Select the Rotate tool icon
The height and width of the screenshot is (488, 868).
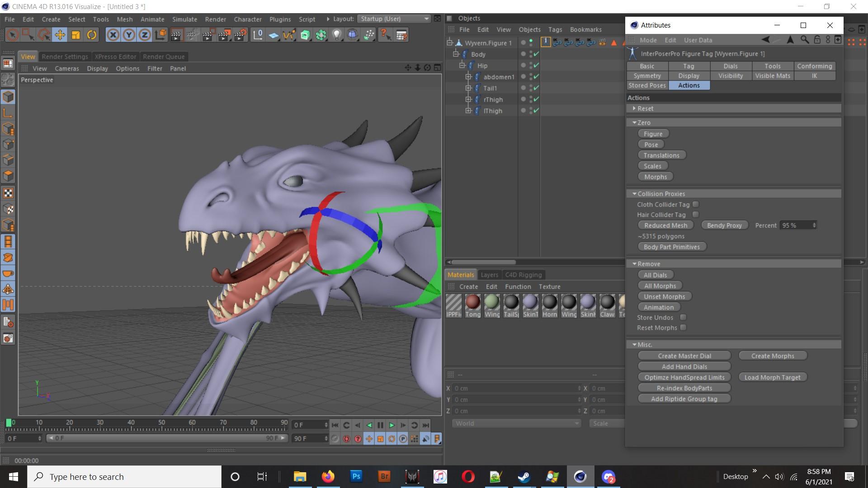pos(92,35)
